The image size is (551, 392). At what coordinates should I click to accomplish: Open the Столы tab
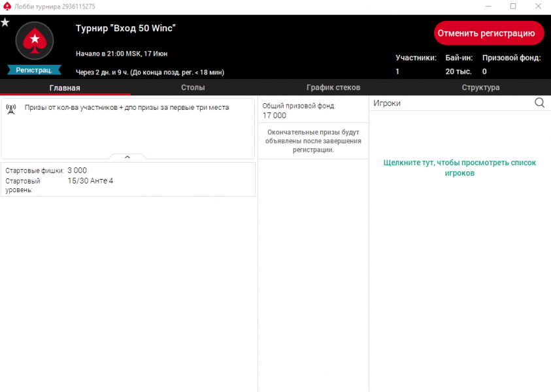point(193,88)
